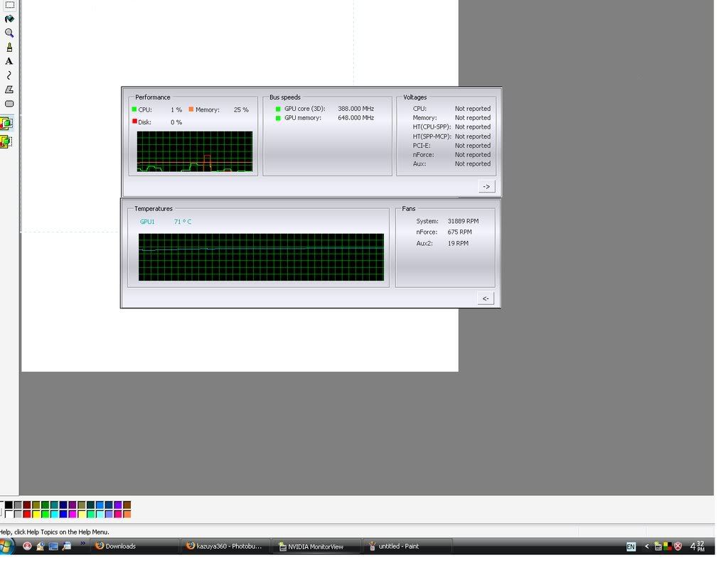Pick the magenta color swatch

[x=73, y=514]
